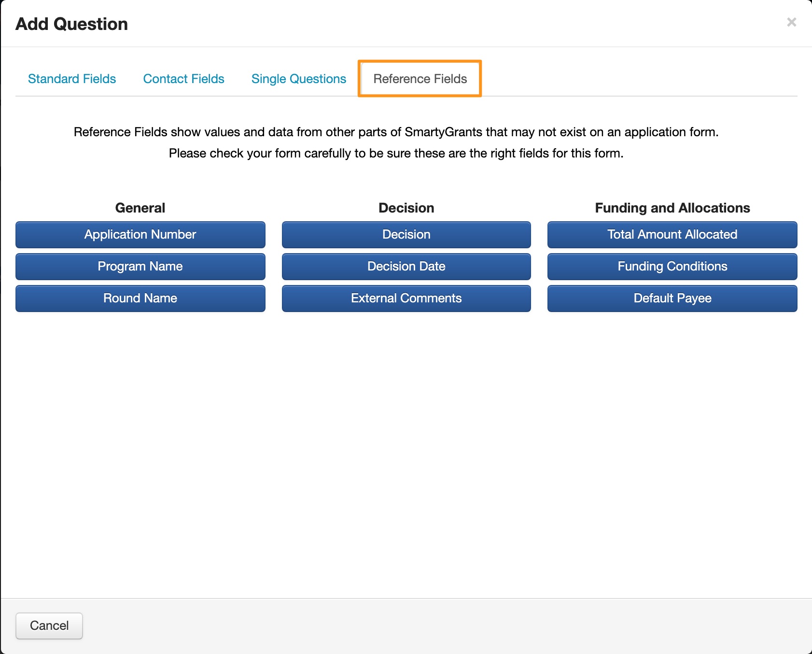
Task: Click the bold Decision column heading
Action: pos(406,208)
